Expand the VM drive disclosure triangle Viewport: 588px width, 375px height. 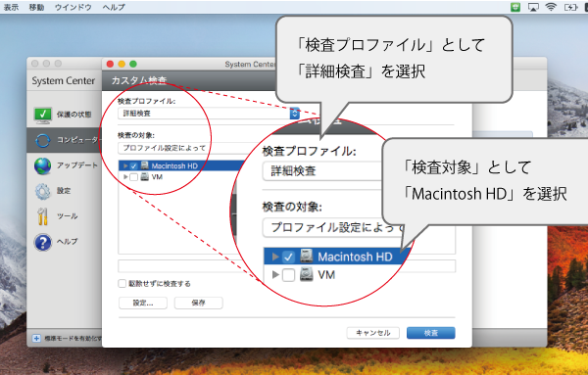click(125, 177)
